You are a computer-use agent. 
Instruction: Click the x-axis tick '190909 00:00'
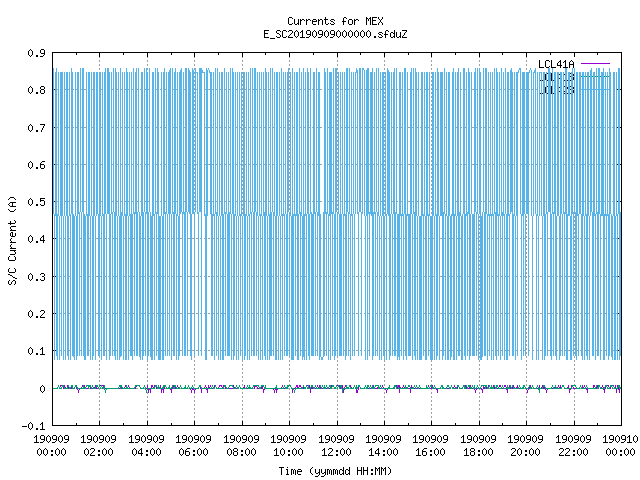(51, 446)
